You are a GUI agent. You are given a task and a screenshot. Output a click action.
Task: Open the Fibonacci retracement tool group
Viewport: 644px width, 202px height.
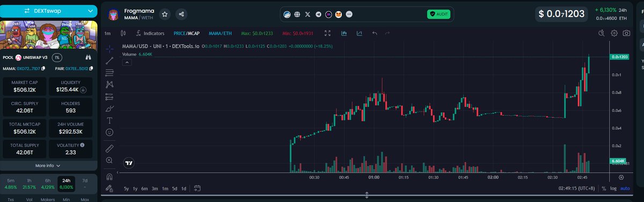point(109,72)
